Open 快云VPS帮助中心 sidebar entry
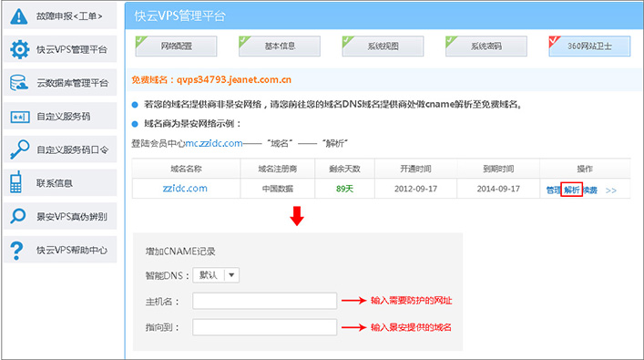Screen dimensions: 644x360 pyautogui.click(x=60, y=250)
